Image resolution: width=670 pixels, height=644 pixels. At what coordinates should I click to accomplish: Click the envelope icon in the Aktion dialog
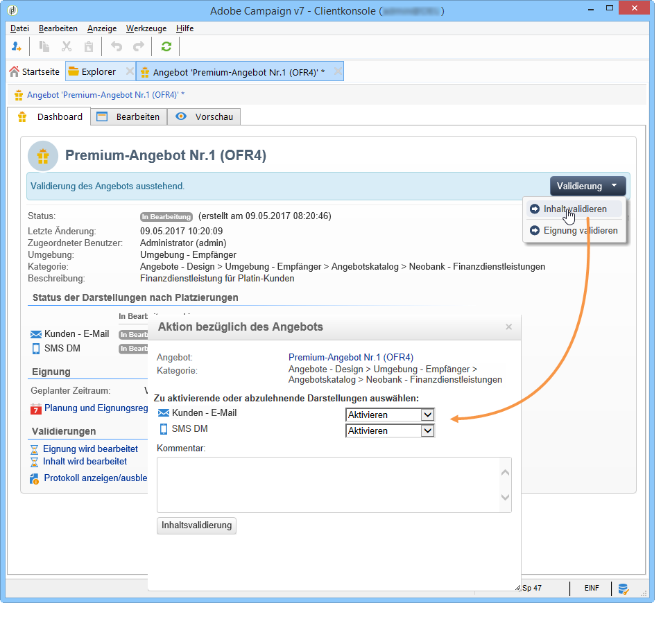pyautogui.click(x=164, y=413)
